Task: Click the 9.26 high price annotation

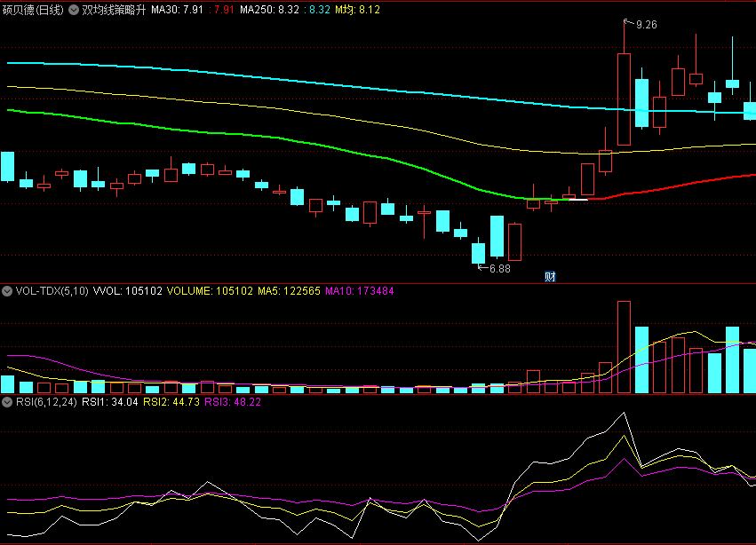Action: pos(646,25)
